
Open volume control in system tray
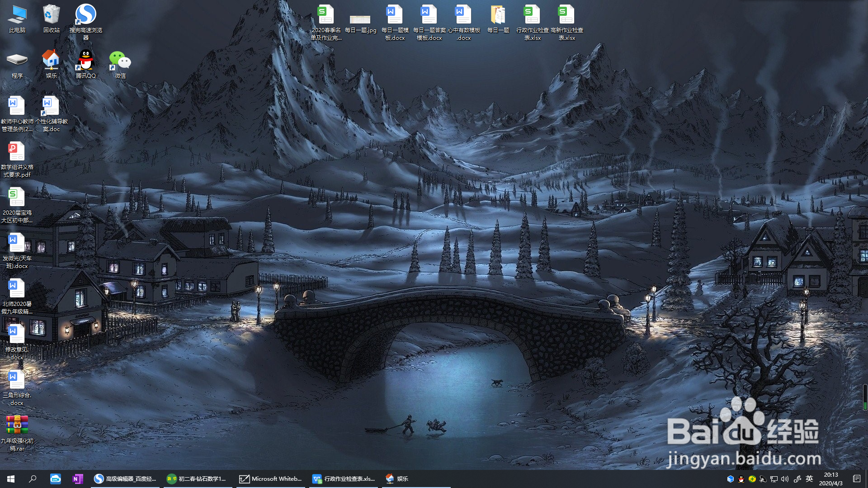[x=785, y=479]
